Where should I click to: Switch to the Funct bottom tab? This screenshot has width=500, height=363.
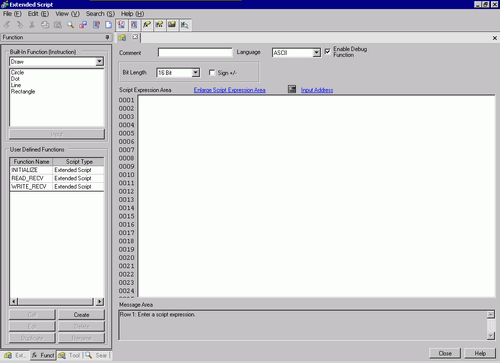coord(43,355)
